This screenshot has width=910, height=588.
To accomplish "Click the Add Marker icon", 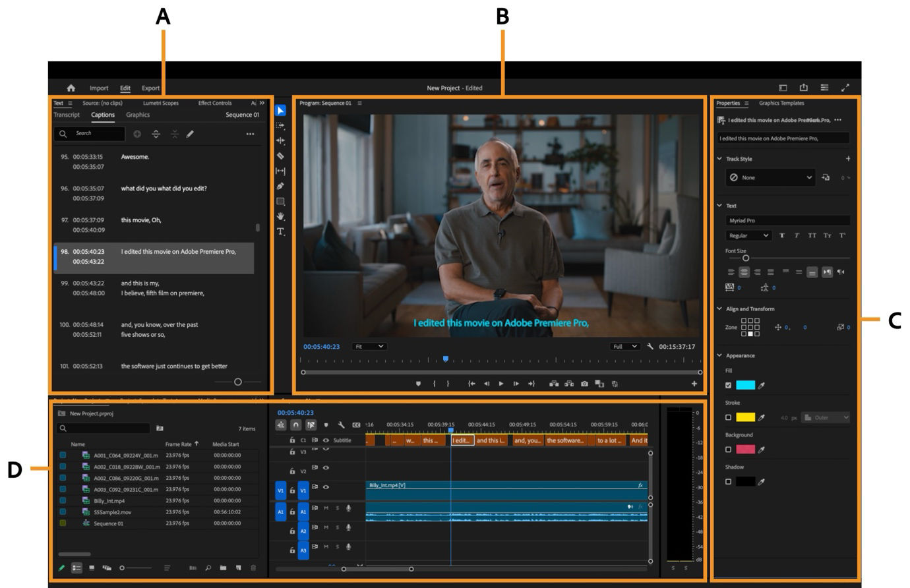I will coord(419,384).
